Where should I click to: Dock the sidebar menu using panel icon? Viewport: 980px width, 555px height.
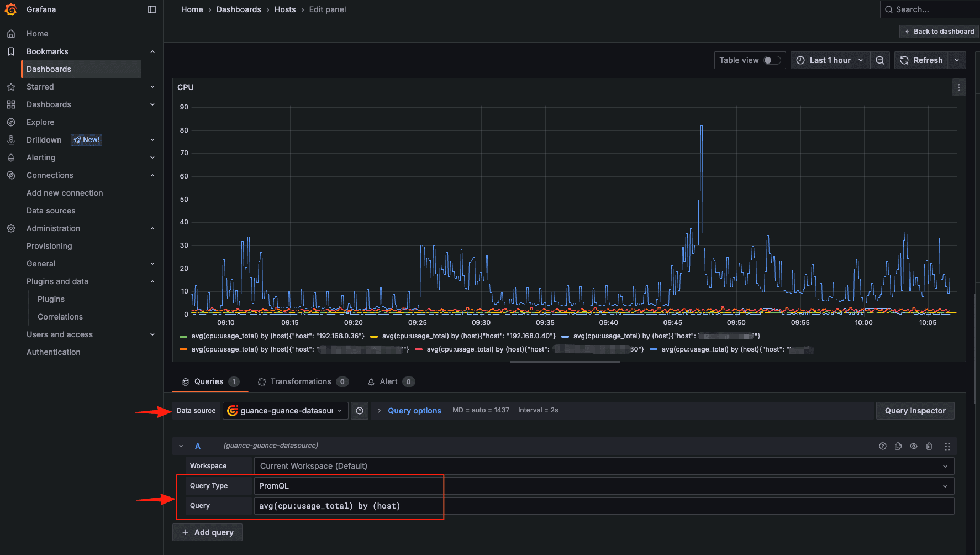point(152,9)
